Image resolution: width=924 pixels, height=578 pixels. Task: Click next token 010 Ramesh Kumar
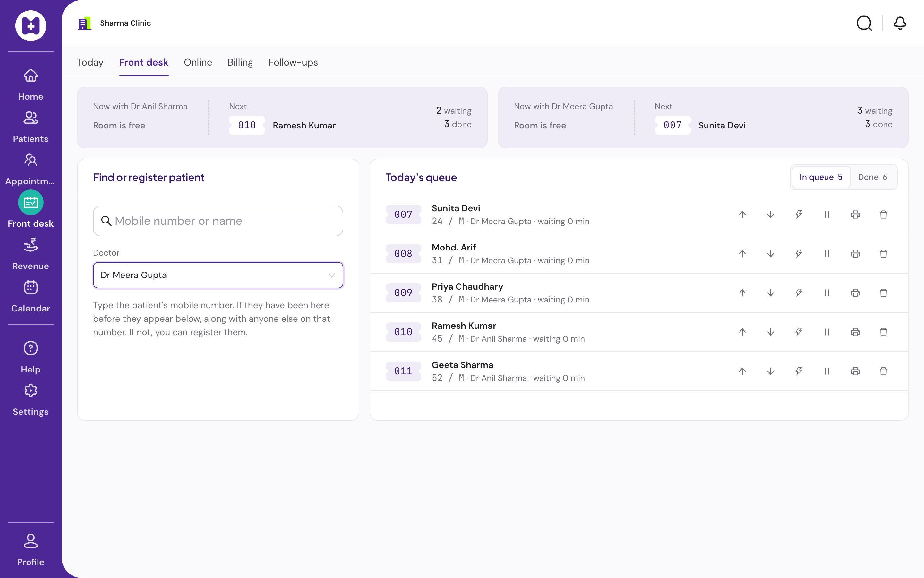coord(282,125)
